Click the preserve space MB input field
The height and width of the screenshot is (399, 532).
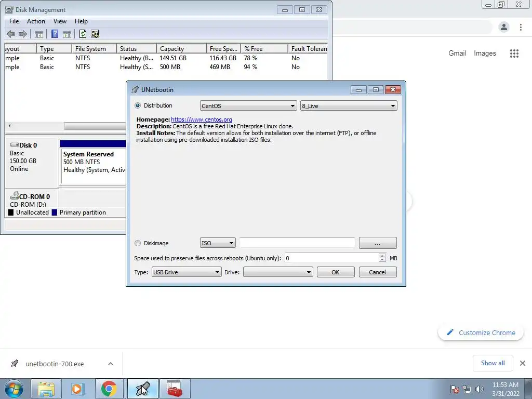coord(332,258)
